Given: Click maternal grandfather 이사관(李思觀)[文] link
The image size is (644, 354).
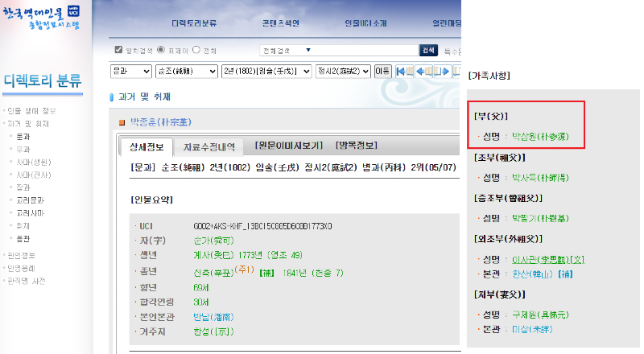Looking at the screenshot, I should coord(548,260).
